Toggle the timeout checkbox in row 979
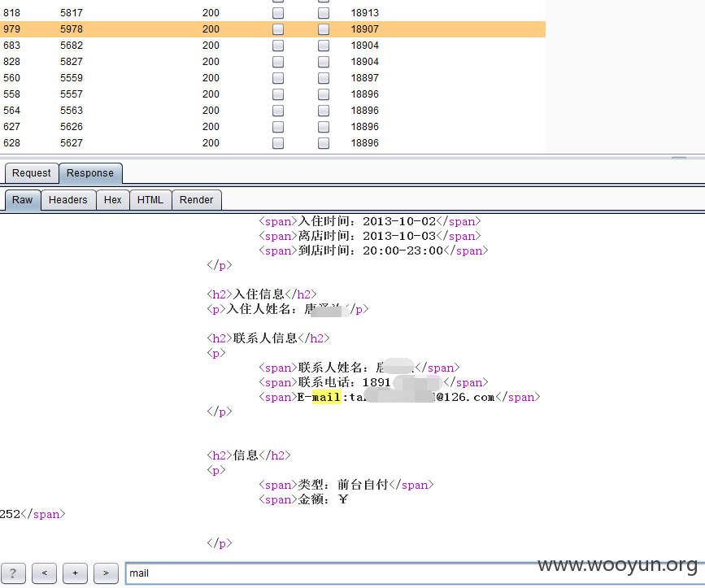Viewport: 705px width, 588px height. [x=324, y=29]
